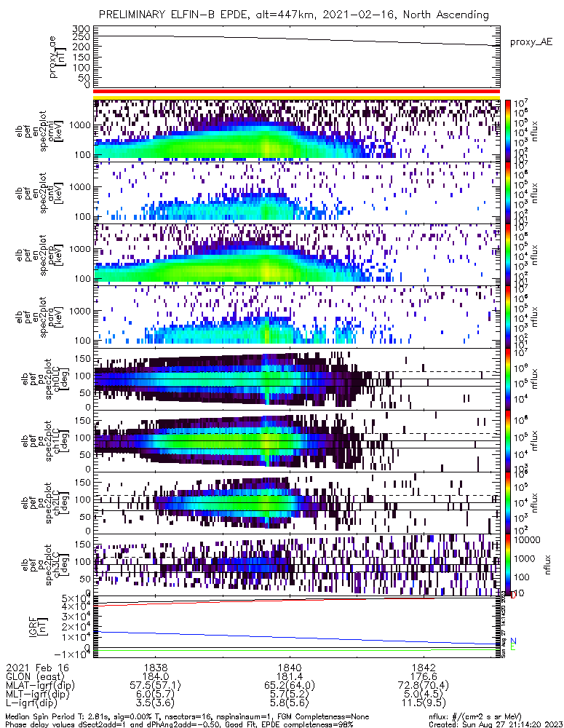
Task: Click the GLON value '184.0'
Action: 156,676
